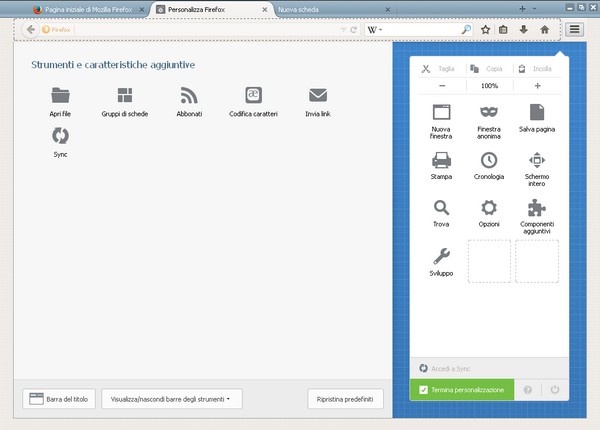The width and height of the screenshot is (600, 430).
Task: Open the hamburger menu button
Action: [x=574, y=29]
